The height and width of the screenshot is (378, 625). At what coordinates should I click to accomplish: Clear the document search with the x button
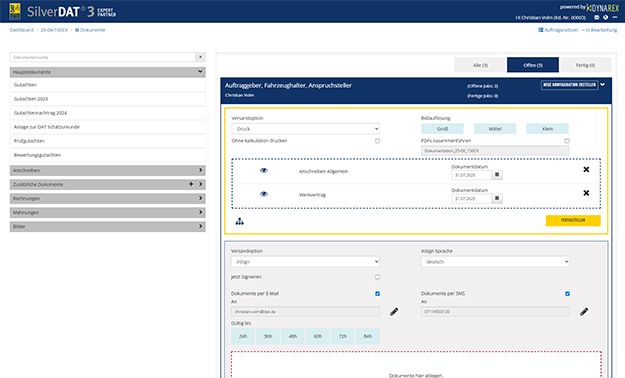(200, 57)
